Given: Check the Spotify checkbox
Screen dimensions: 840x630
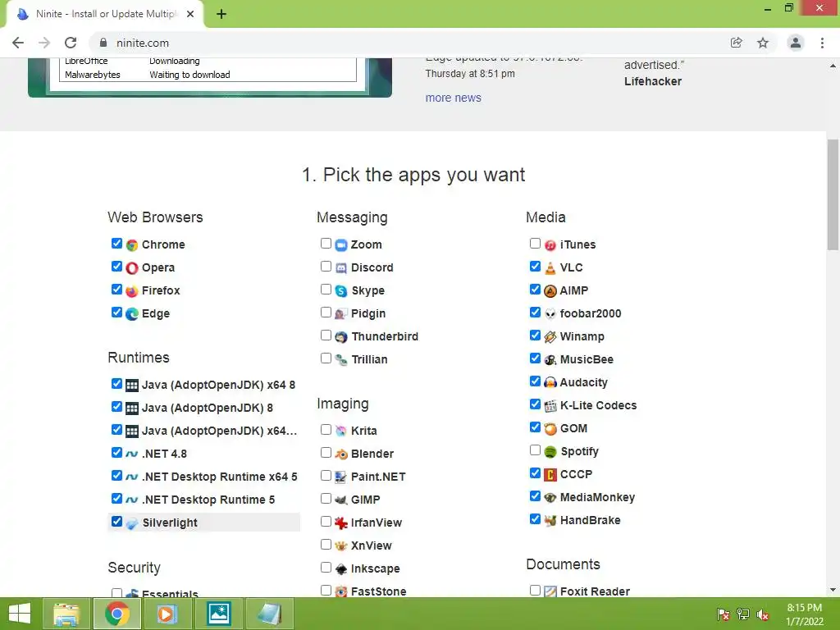Looking at the screenshot, I should click(535, 450).
